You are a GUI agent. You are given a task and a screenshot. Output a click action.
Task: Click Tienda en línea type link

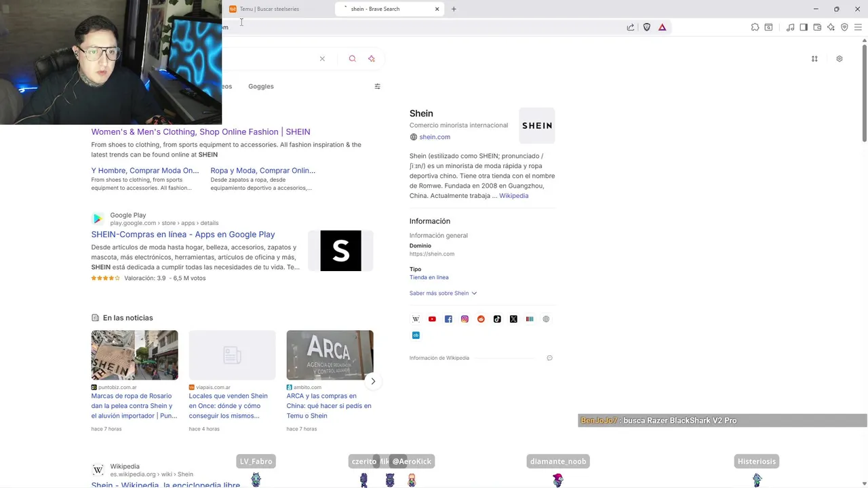point(429,277)
